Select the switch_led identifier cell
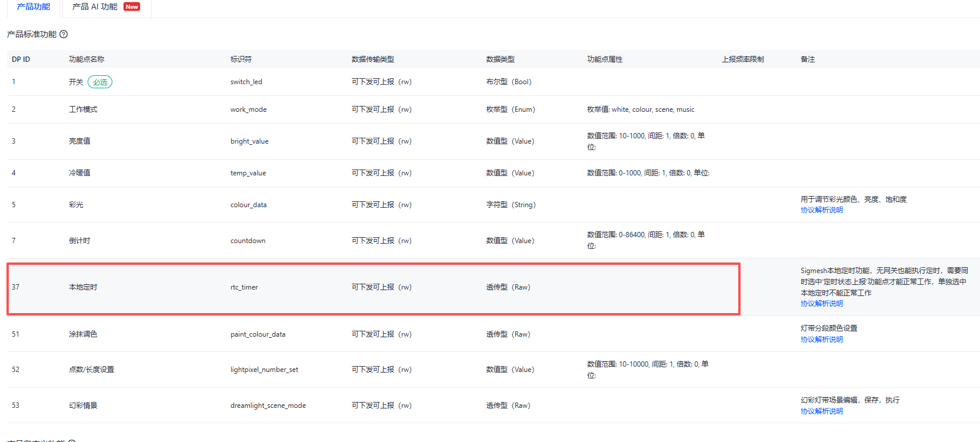This screenshot has width=980, height=442. [246, 82]
